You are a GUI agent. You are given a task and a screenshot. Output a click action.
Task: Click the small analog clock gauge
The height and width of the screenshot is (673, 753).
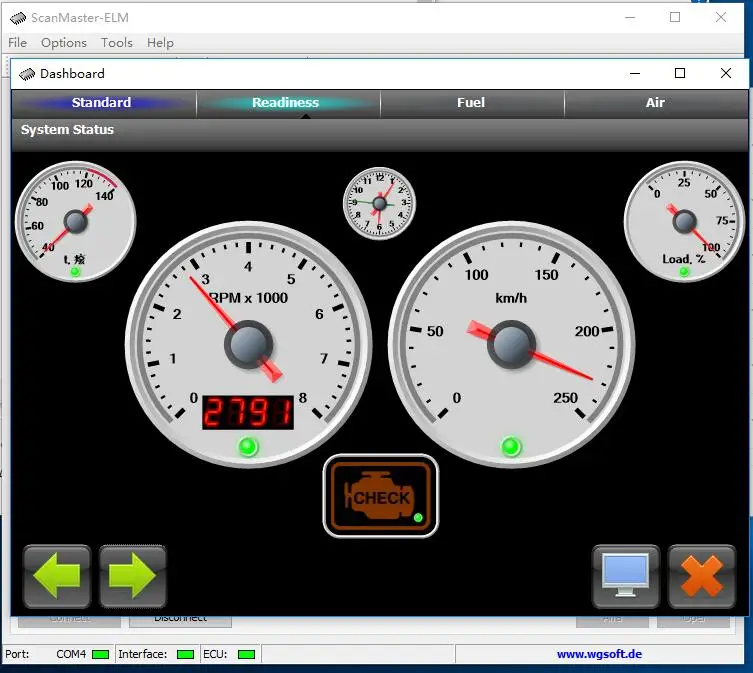point(379,203)
